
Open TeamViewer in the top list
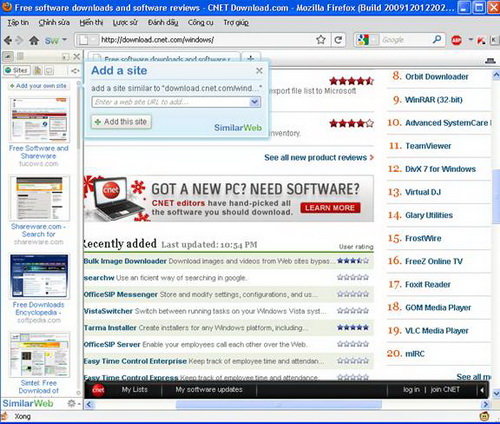pyautogui.click(x=428, y=146)
